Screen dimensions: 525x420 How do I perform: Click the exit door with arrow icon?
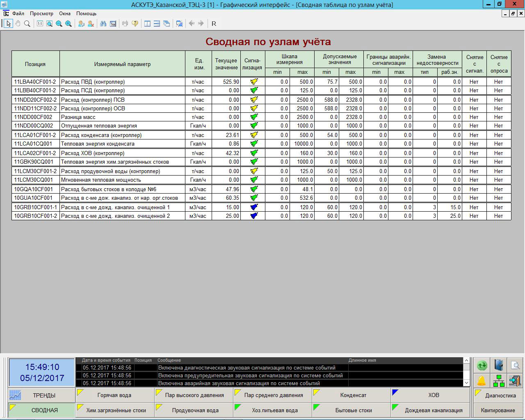(515, 381)
